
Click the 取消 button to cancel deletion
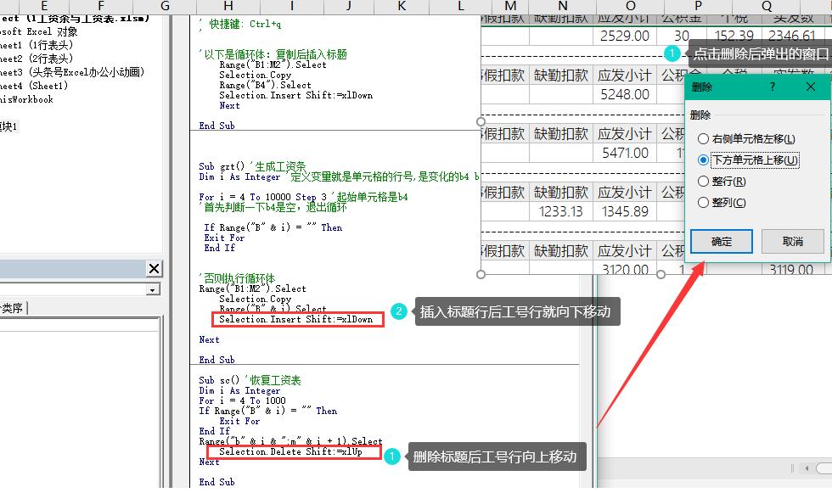(792, 241)
